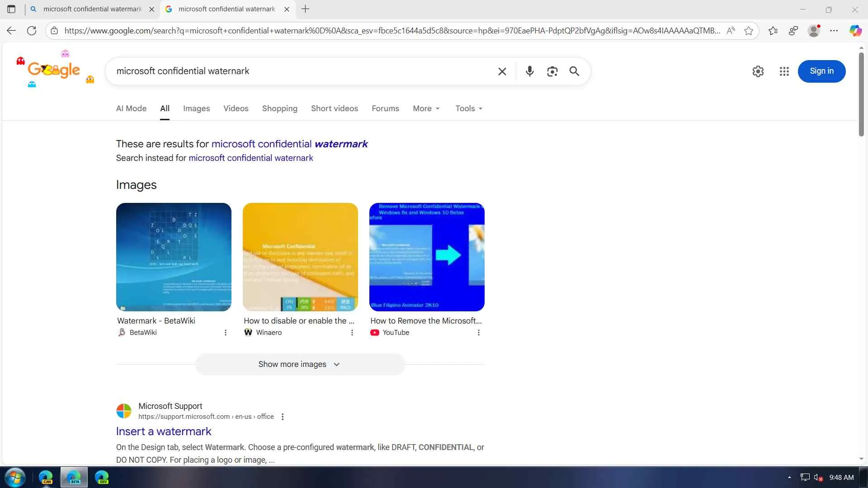Click the voice search microphone icon
The height and width of the screenshot is (488, 868).
[x=529, y=71]
